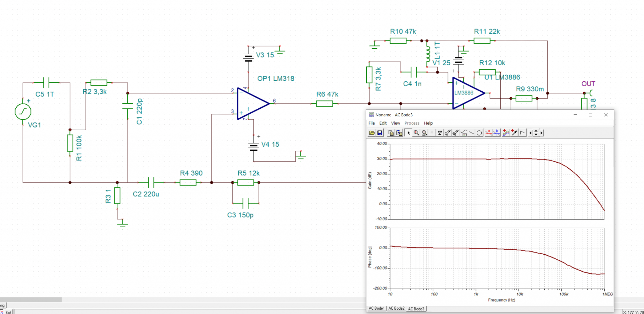Activate the zoom in magnifier

pos(416,133)
